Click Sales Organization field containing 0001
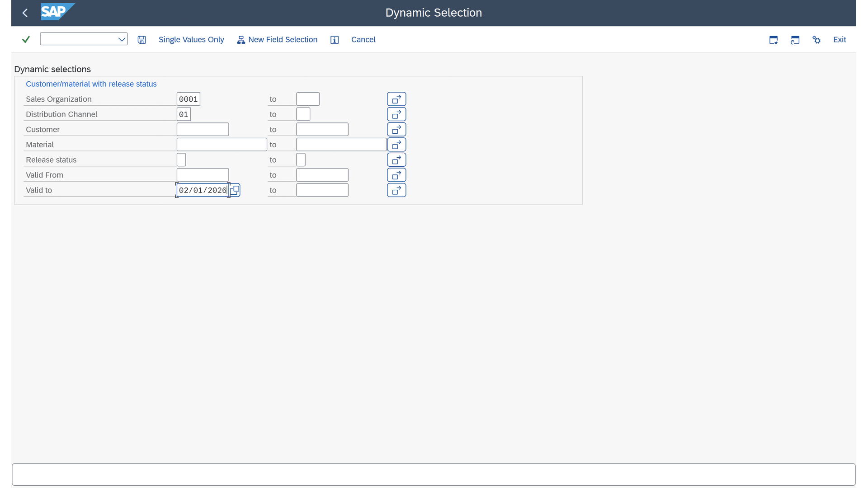 [189, 99]
